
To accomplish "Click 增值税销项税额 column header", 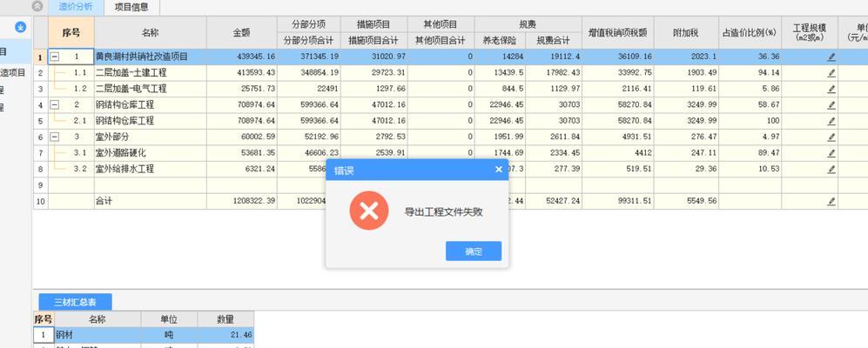I will (618, 33).
